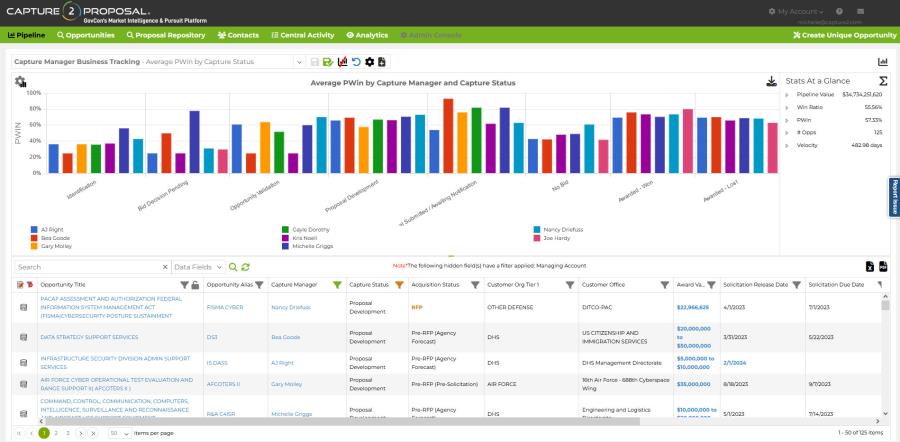Viewport: 900px width, 442px height.
Task: Toggle the column lock on Opportunity Title
Action: [x=197, y=285]
